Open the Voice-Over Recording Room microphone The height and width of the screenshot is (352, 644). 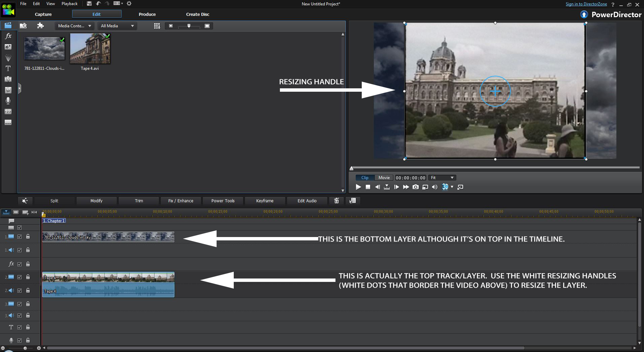tap(8, 101)
